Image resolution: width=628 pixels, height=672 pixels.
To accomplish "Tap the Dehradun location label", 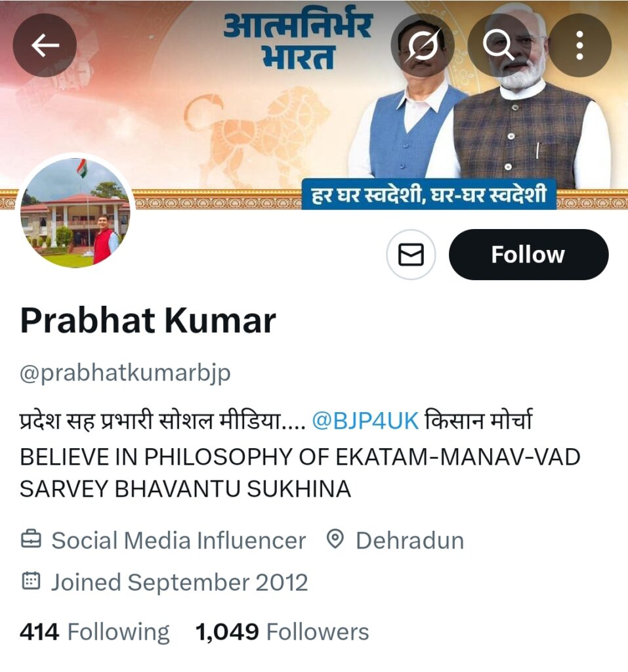I will [x=410, y=540].
